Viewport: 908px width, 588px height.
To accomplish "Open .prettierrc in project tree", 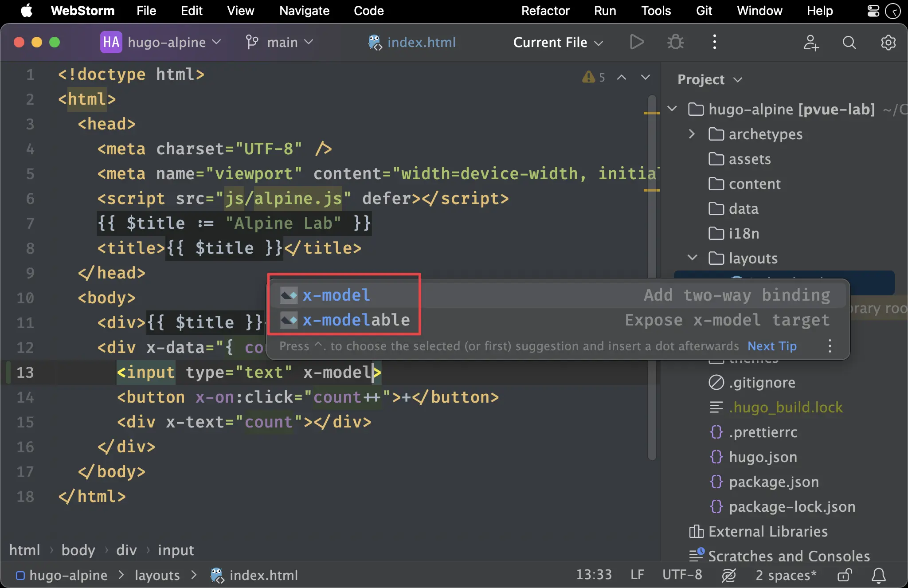I will click(763, 432).
